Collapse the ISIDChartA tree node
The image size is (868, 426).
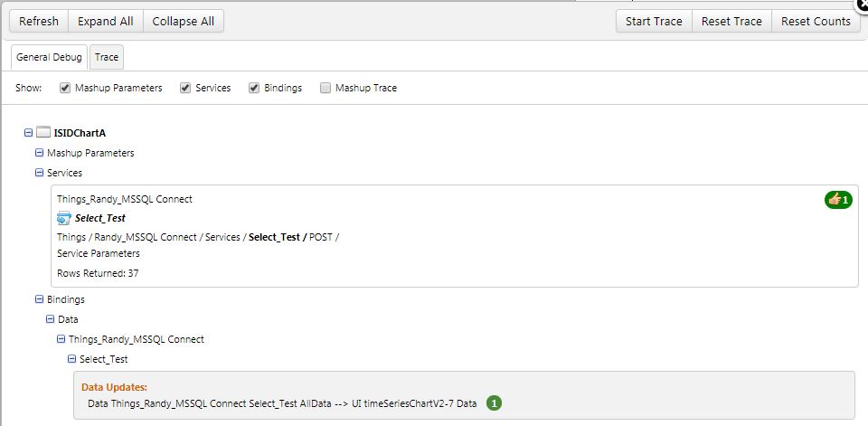click(x=29, y=133)
